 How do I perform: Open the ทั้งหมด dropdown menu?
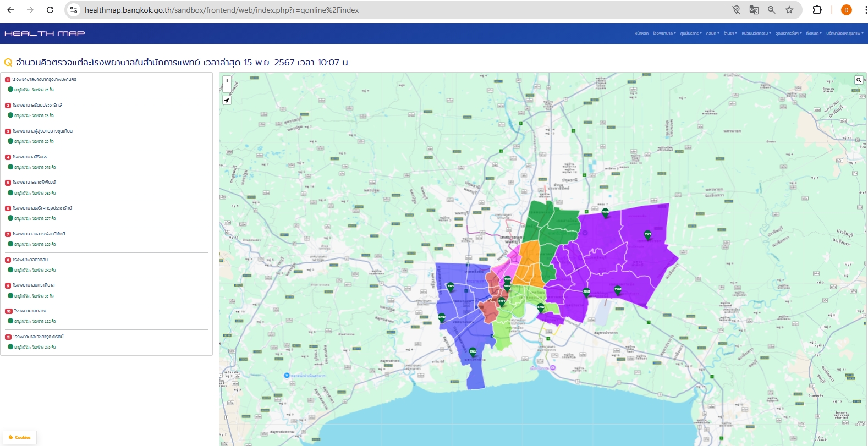(x=814, y=34)
